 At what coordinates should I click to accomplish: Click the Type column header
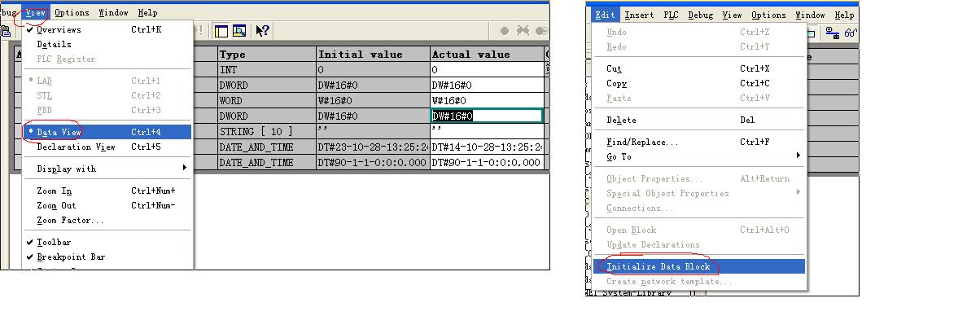[267, 55]
